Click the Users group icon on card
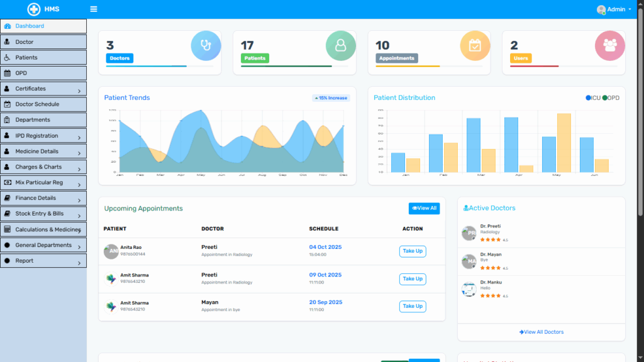 coord(609,46)
